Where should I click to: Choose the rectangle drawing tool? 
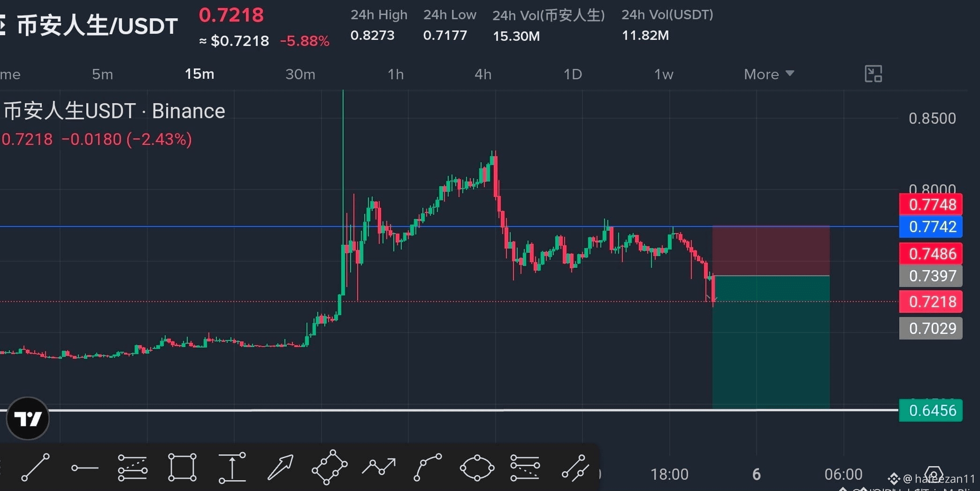[182, 467]
